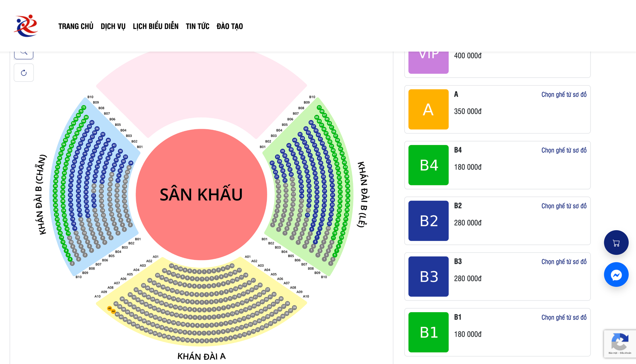The height and width of the screenshot is (364, 636).
Task: Open the ĐÀO TẠO menu item
Action: coord(230,26)
